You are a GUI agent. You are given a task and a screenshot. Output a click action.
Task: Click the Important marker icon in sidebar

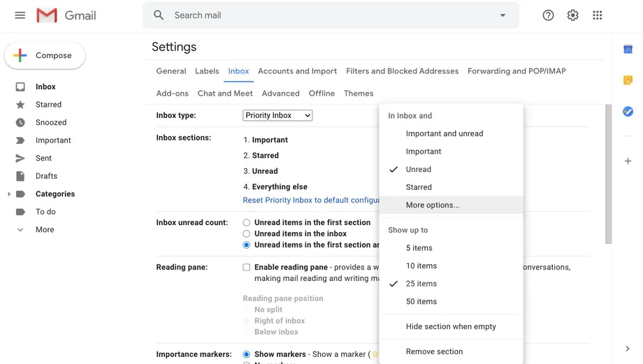click(x=20, y=140)
